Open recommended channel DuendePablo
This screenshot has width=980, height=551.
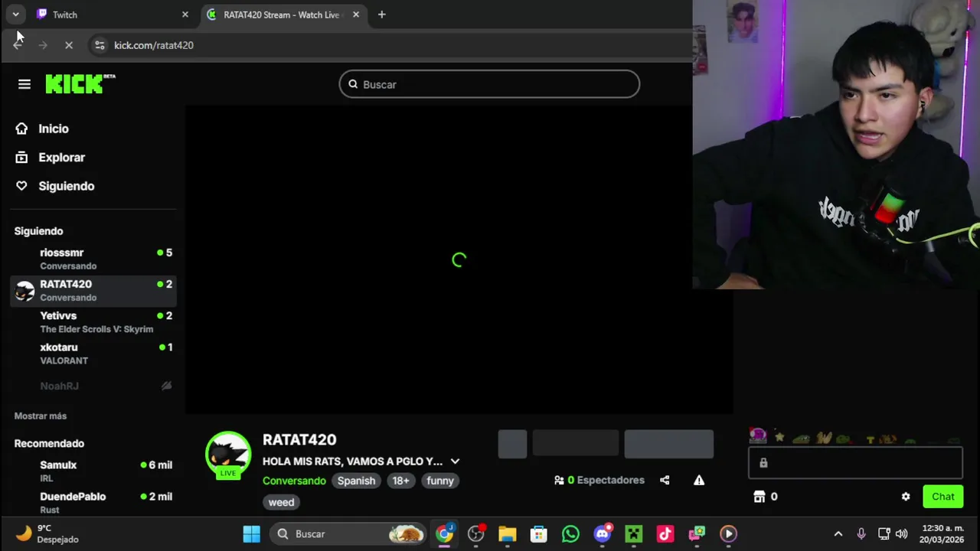coord(93,502)
